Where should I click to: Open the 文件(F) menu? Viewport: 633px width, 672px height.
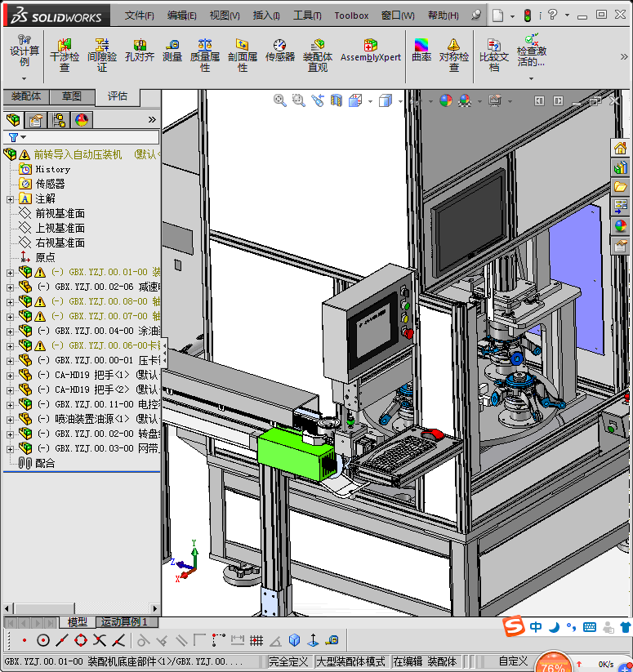pos(140,16)
